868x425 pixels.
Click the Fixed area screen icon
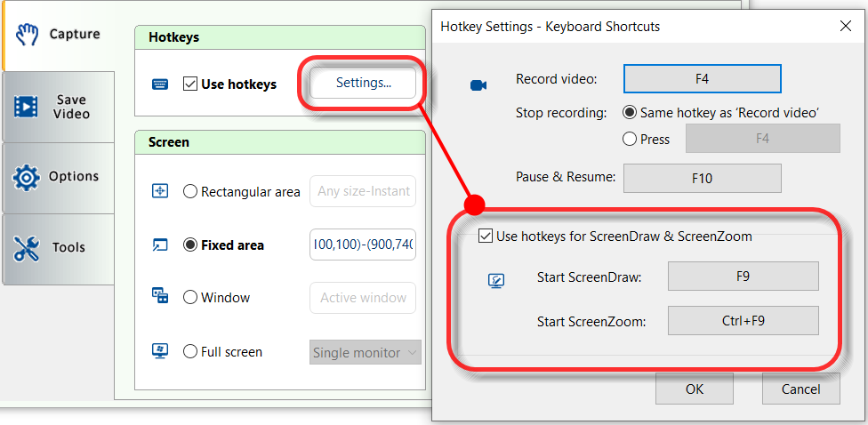[x=160, y=245]
